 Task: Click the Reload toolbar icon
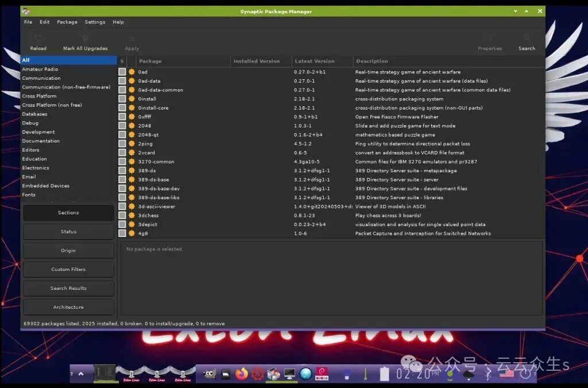click(x=38, y=39)
